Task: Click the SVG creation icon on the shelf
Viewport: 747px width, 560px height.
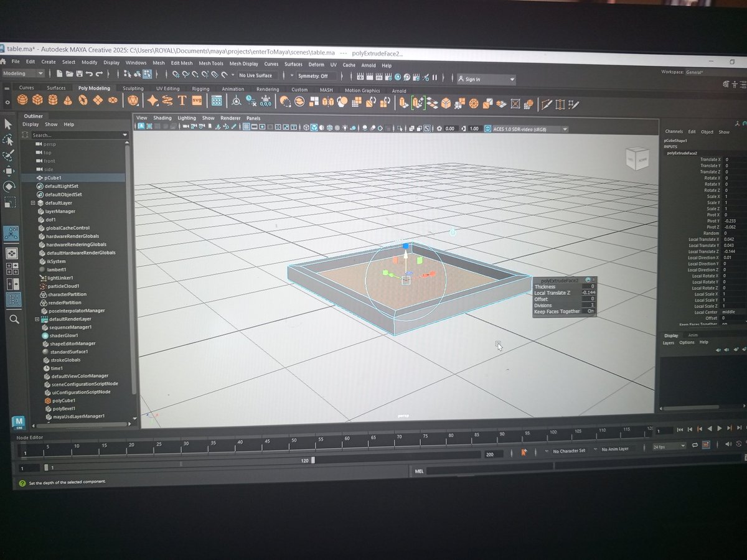Action: tap(197, 101)
